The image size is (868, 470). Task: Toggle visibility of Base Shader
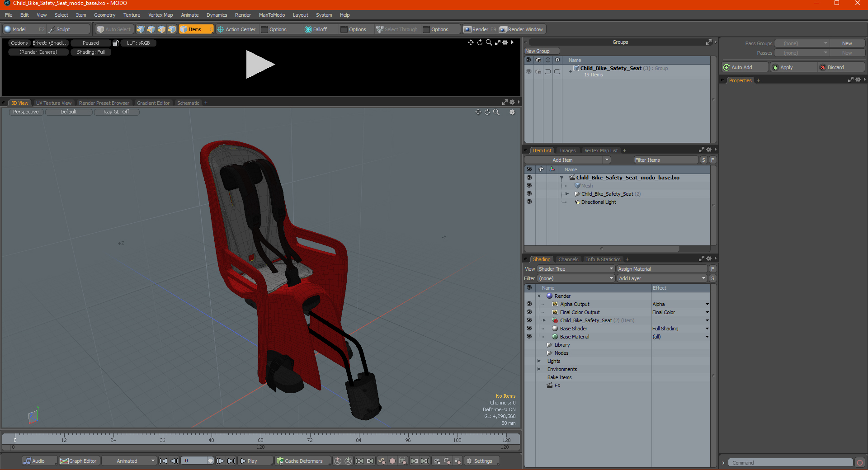click(529, 328)
